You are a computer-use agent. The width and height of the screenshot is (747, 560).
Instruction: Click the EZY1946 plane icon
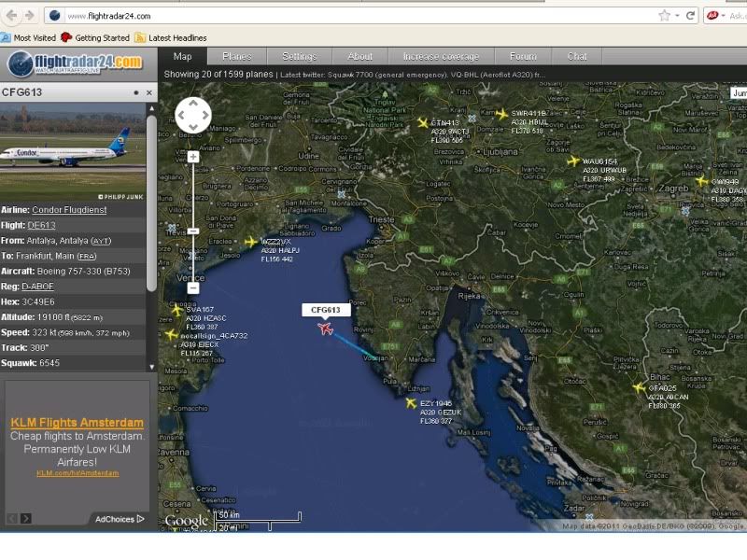(x=411, y=403)
